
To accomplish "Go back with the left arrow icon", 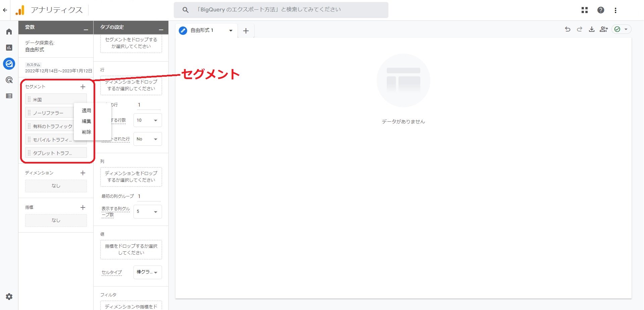I will (5, 10).
